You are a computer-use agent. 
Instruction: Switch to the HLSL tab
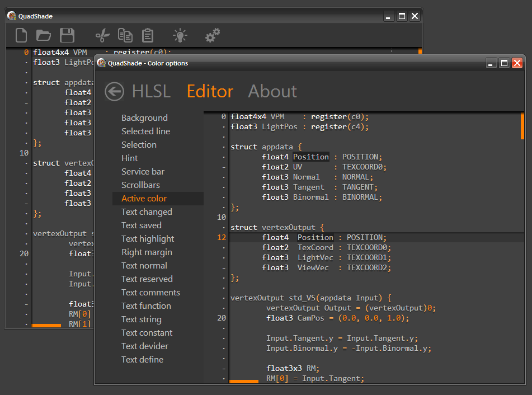pyautogui.click(x=151, y=91)
